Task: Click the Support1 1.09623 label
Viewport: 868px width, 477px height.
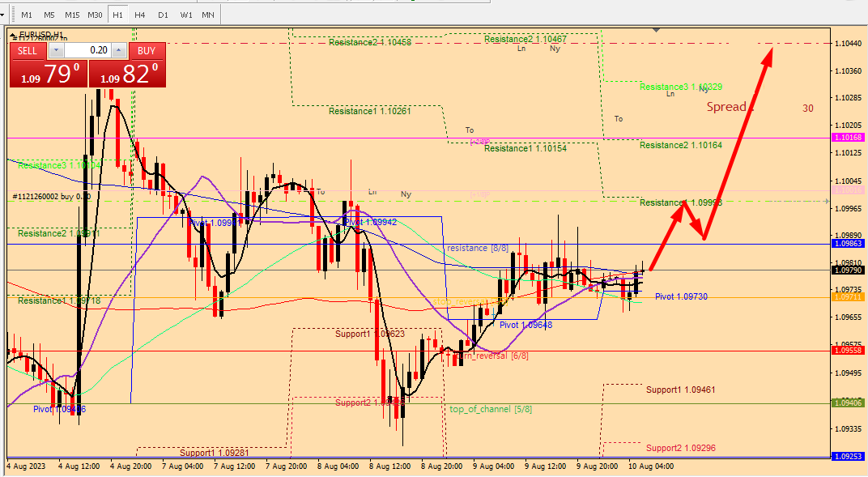Action: pyautogui.click(x=370, y=334)
